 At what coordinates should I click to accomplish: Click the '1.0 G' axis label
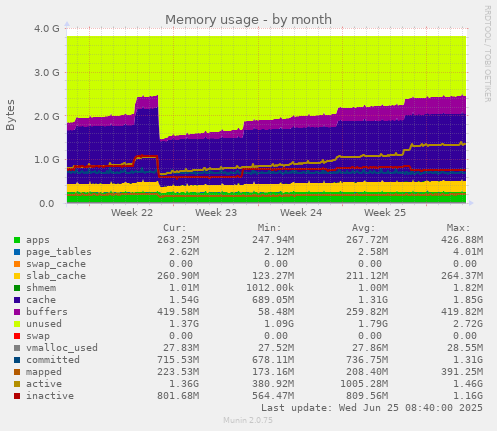pos(47,160)
